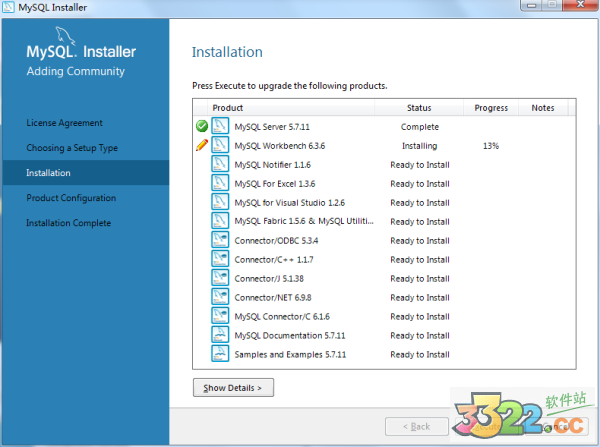Go to Choosing a Setup Type step
This screenshot has height=447, width=600.
coord(72,148)
